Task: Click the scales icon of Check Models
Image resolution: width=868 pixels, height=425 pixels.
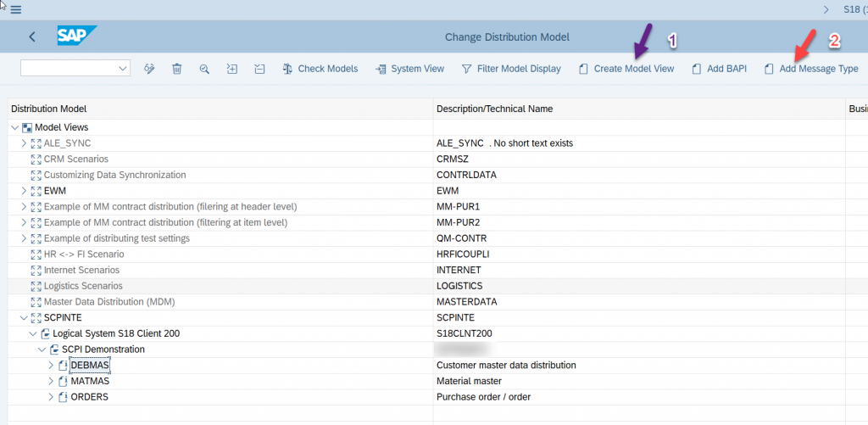Action: pos(287,69)
